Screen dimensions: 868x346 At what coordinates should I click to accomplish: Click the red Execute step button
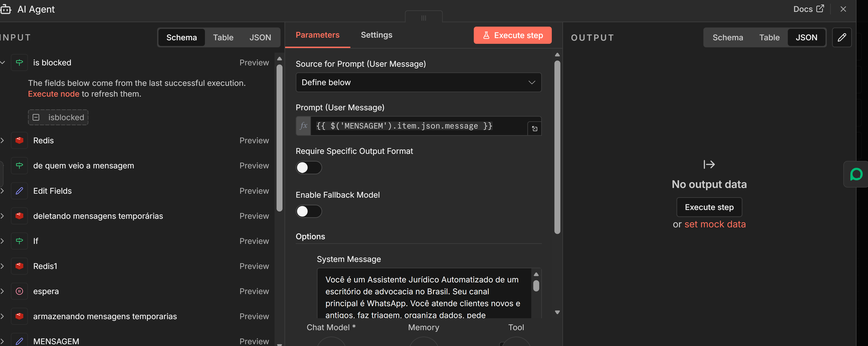click(x=512, y=35)
